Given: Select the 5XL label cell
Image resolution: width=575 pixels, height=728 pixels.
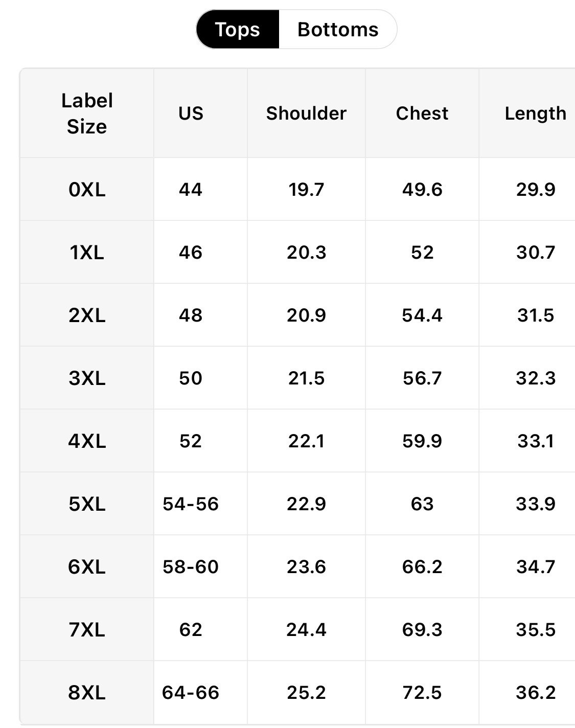Looking at the screenshot, I should point(87,504).
